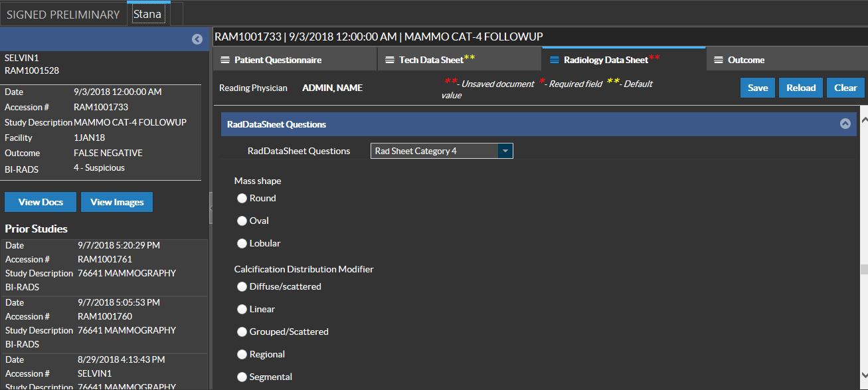Screen dimensions: 868x390
Task: Click the Patient Questionnaire hamburger icon
Action: click(225, 60)
